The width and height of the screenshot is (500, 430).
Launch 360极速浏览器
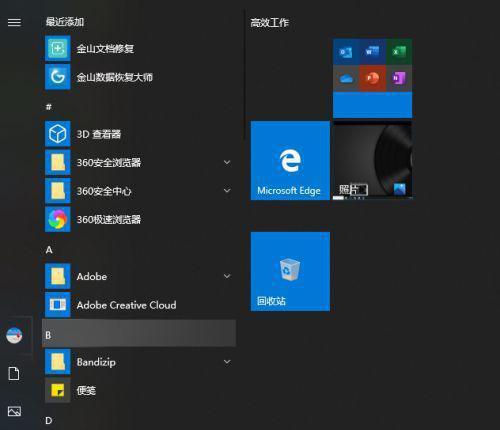click(140, 219)
